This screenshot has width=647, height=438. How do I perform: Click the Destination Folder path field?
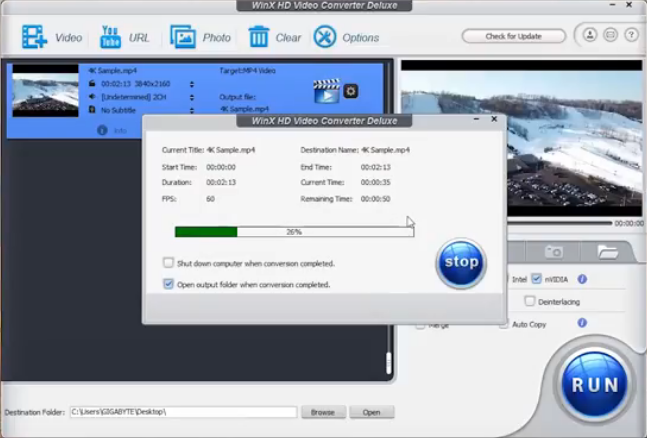click(x=183, y=412)
